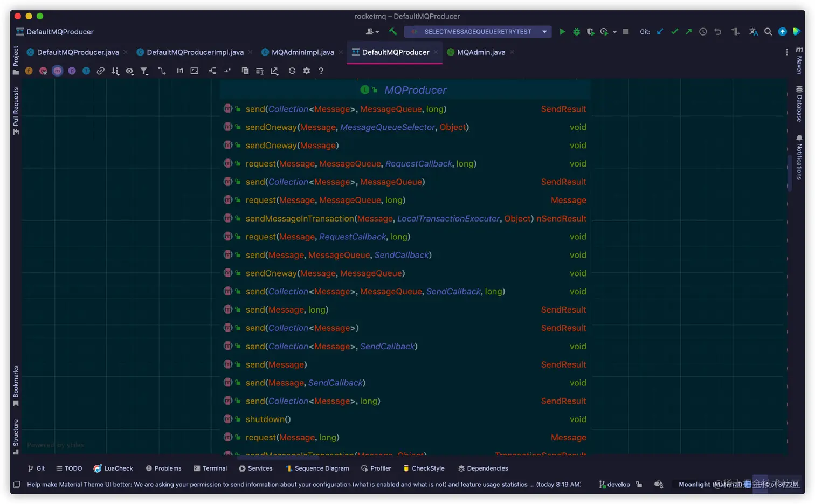Open the develop branch popup in status bar
This screenshot has height=504, width=815.
614,484
